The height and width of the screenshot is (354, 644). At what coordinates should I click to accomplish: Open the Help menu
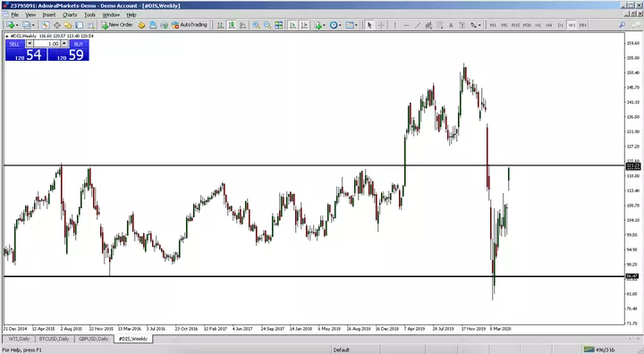pyautogui.click(x=131, y=15)
